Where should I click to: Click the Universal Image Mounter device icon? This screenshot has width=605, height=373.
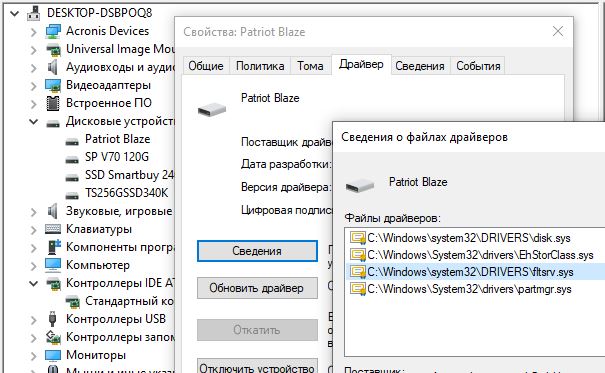[x=53, y=49]
